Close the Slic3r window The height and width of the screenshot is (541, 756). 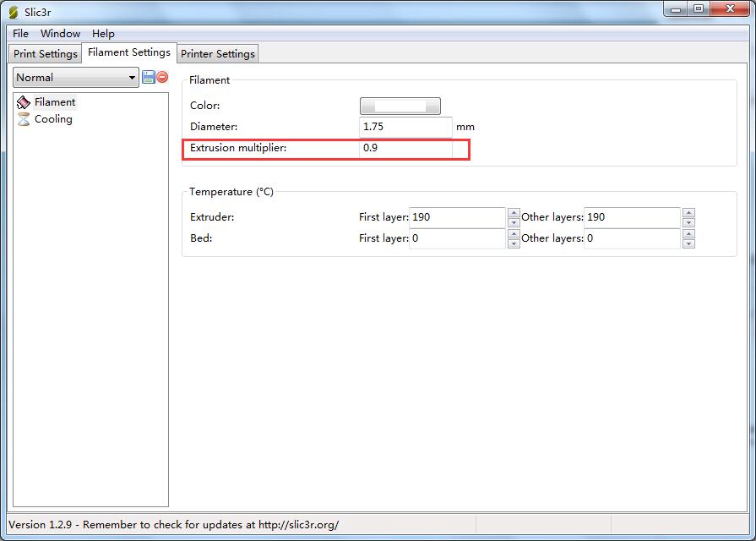point(730,9)
